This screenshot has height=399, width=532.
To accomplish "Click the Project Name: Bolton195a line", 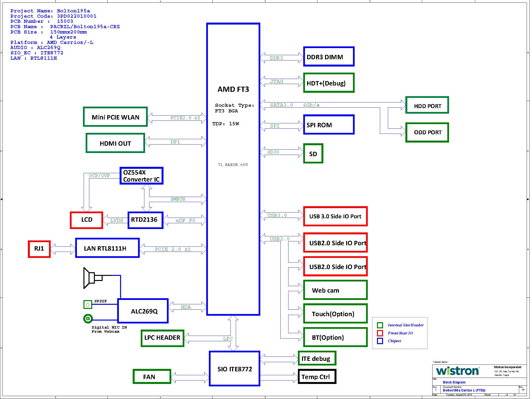I will pos(50,11).
